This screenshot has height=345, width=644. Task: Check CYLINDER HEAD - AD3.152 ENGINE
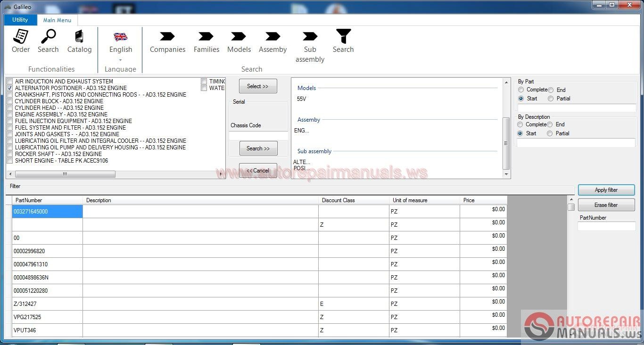pos(10,108)
